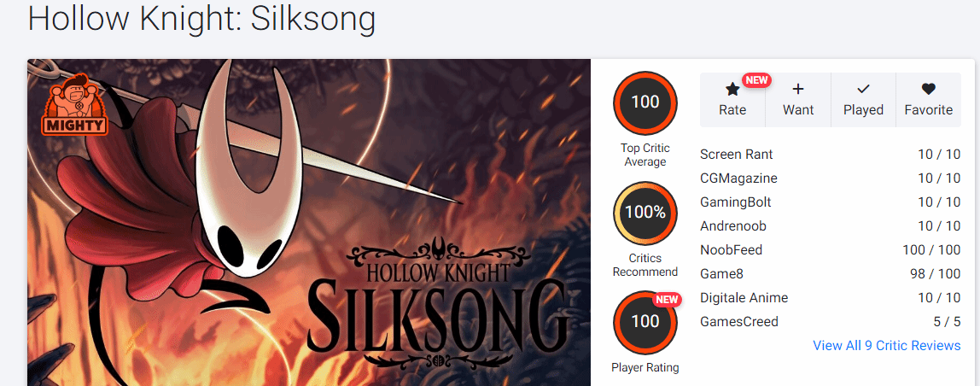Click the Silksong cover art image

coord(309,222)
